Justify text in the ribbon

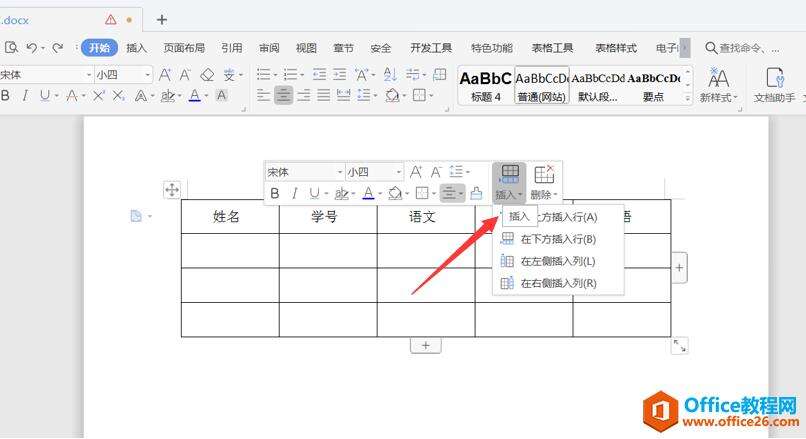click(x=323, y=96)
